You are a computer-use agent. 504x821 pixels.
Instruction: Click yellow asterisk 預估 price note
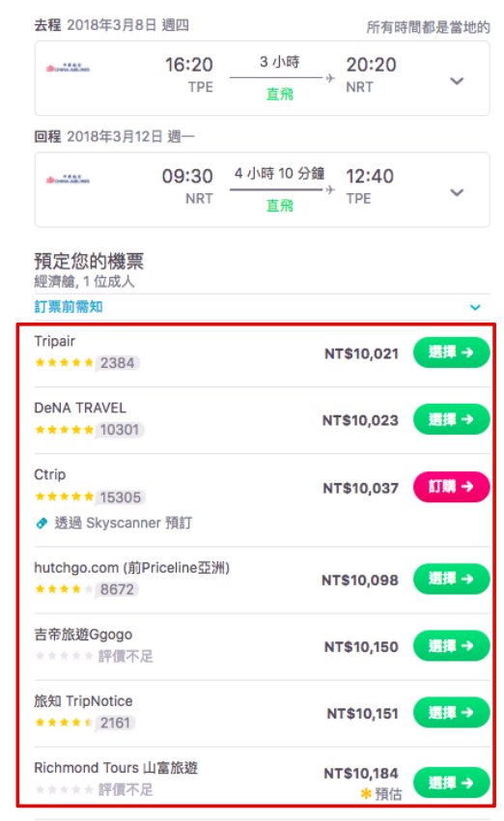tap(381, 794)
